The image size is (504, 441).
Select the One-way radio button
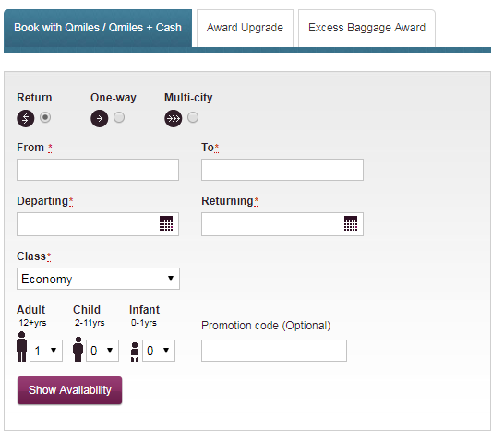tap(119, 117)
